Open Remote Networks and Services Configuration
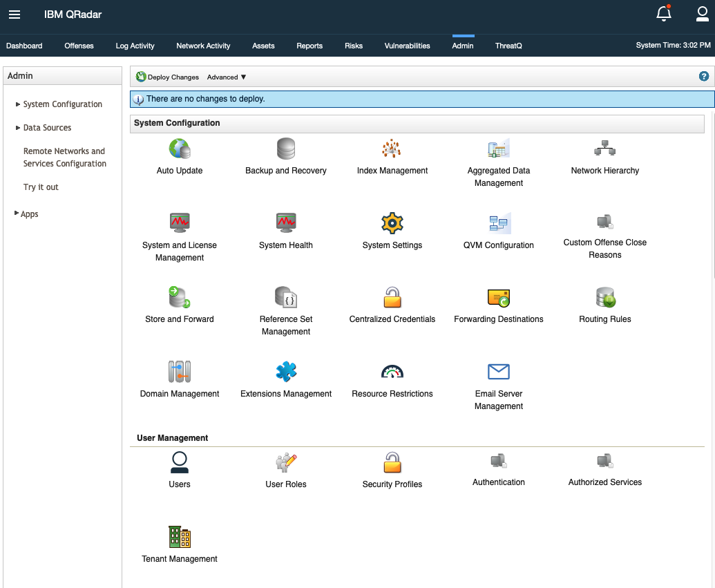The image size is (715, 588). click(65, 158)
